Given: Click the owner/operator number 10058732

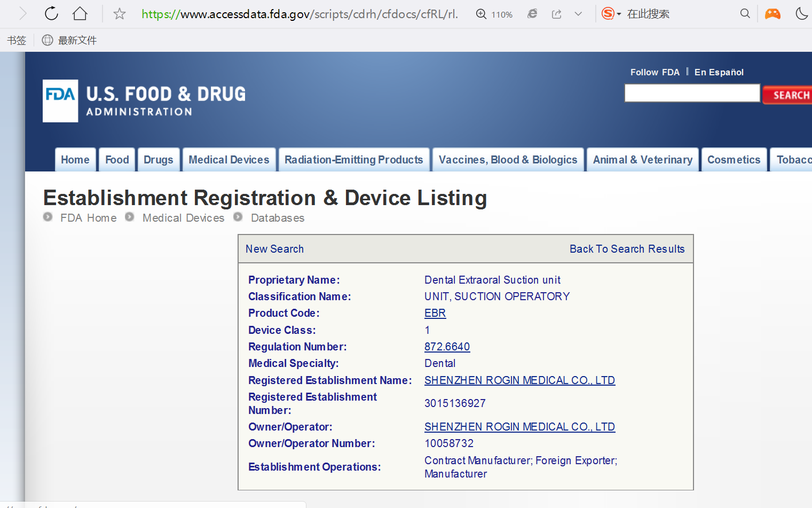Looking at the screenshot, I should (x=449, y=443).
